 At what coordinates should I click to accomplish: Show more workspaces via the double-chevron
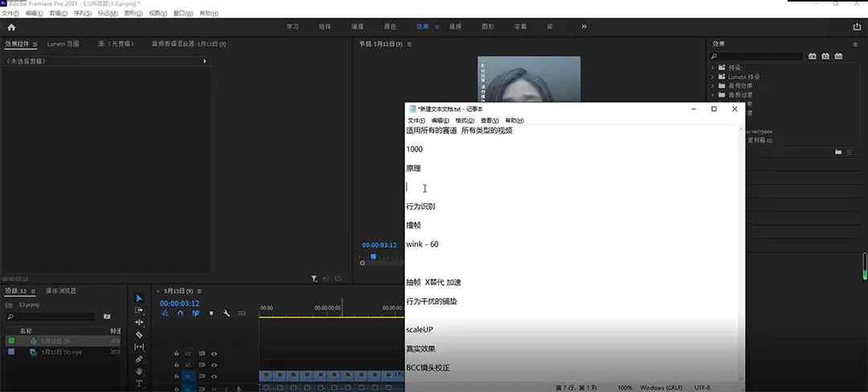coord(583,27)
